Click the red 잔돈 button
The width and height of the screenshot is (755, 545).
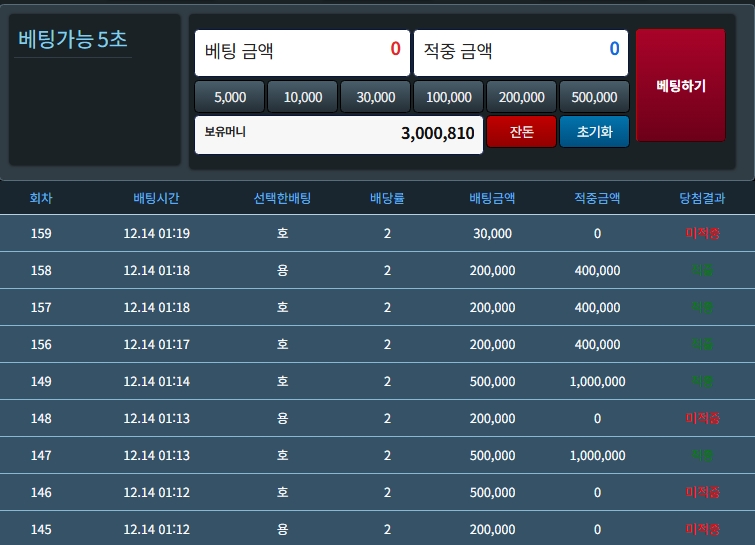tap(521, 132)
